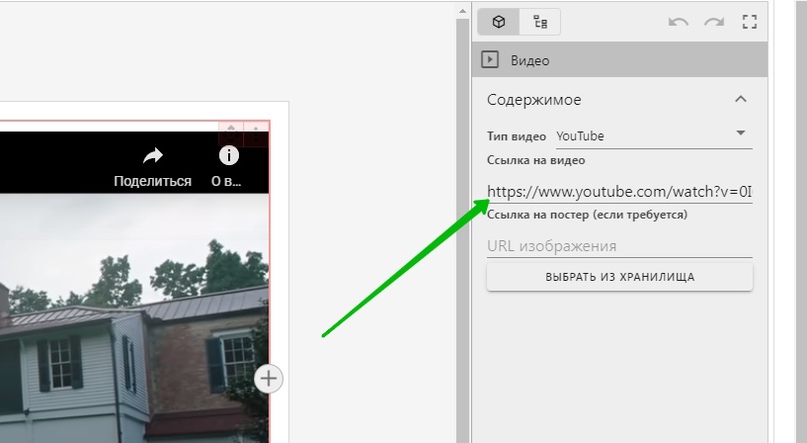Click the video info circle icon
Screen dimensions: 807x443
(229, 155)
